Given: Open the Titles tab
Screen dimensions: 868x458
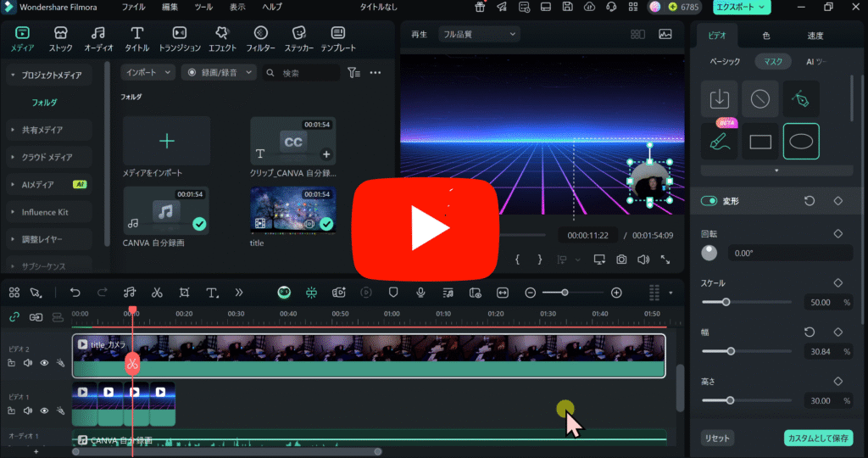Looking at the screenshot, I should 136,39.
